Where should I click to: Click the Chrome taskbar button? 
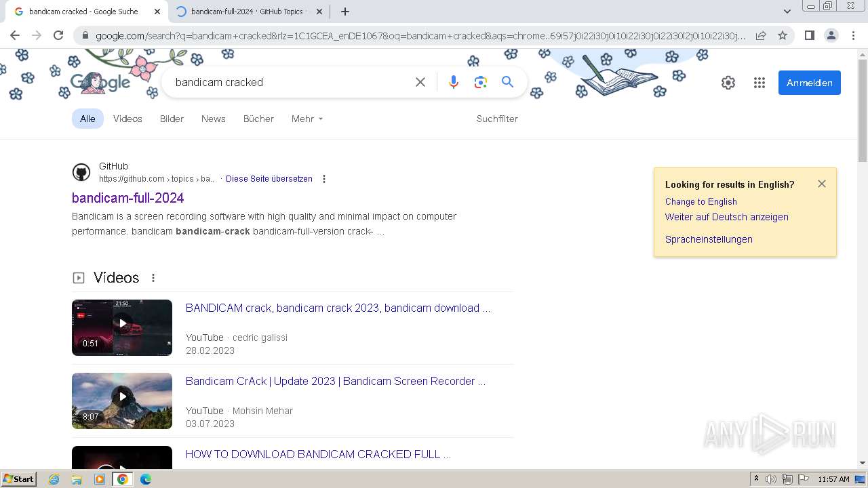[x=122, y=479]
